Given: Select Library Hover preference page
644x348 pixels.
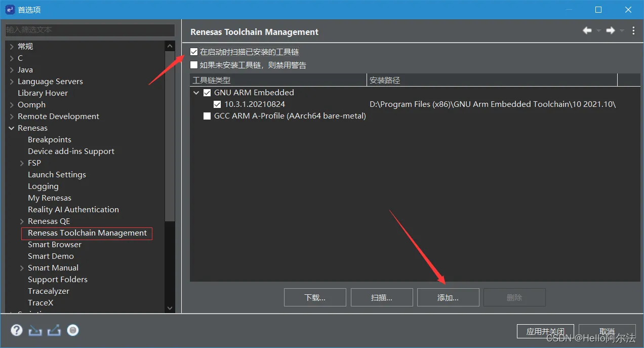Looking at the screenshot, I should (x=43, y=93).
